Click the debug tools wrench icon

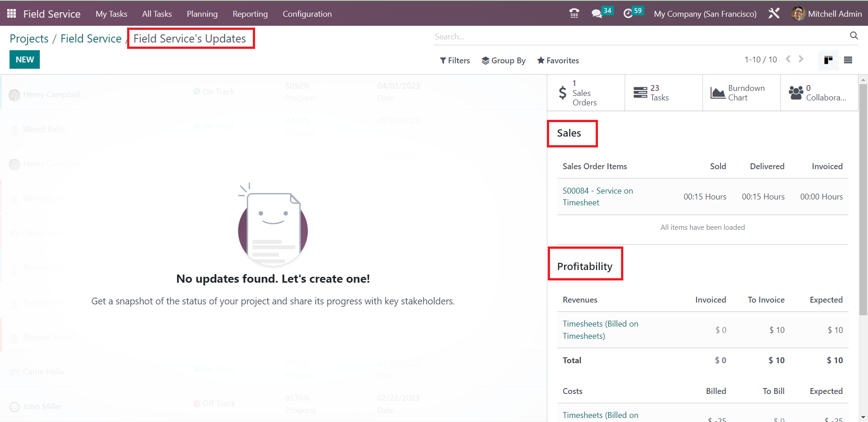[774, 14]
